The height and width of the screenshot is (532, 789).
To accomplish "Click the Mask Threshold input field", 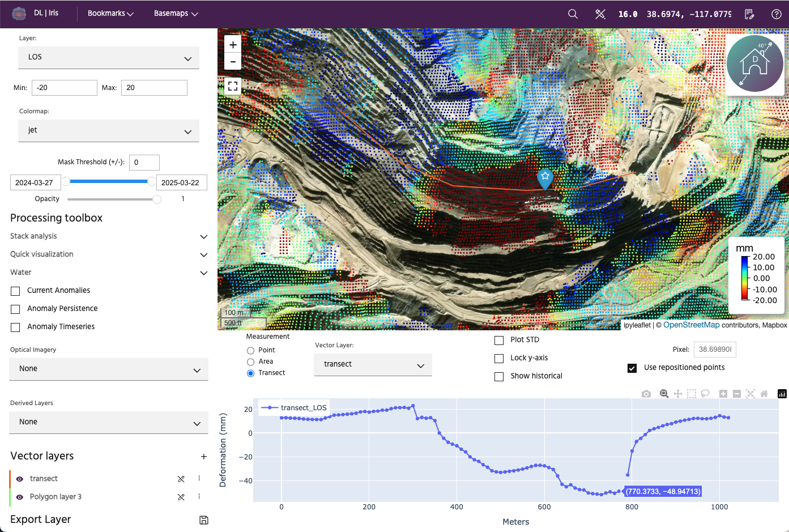I will (144, 163).
